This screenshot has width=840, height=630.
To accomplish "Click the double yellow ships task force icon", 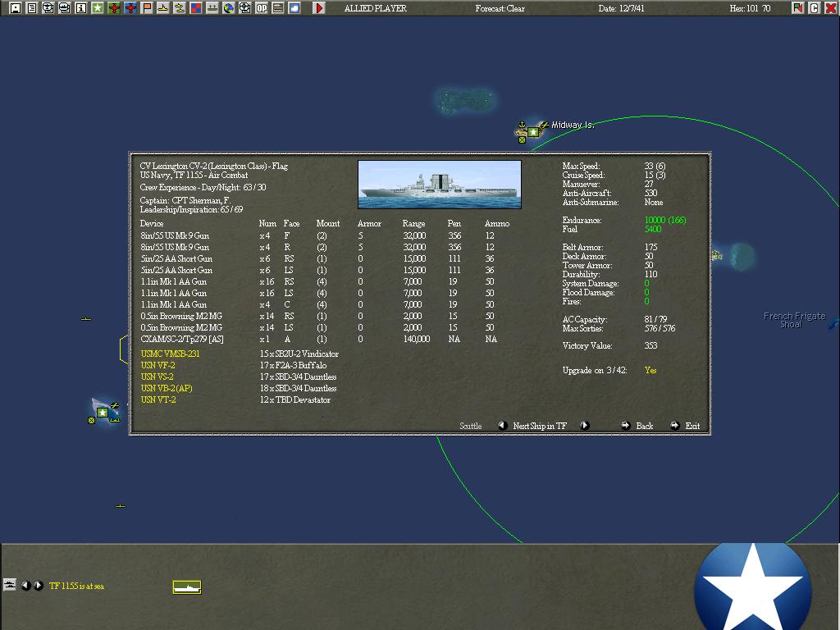I will point(180,8).
